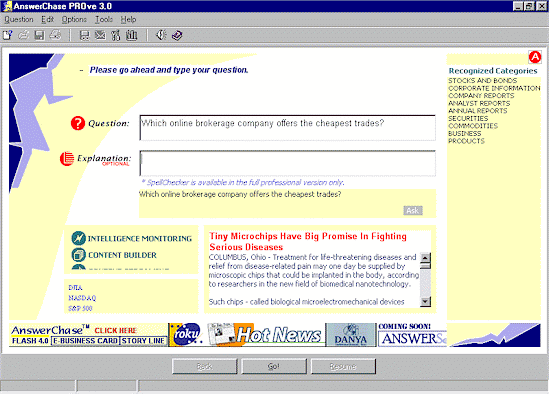Click the NASDAQ index link
The height and width of the screenshot is (394, 550).
click(x=82, y=298)
